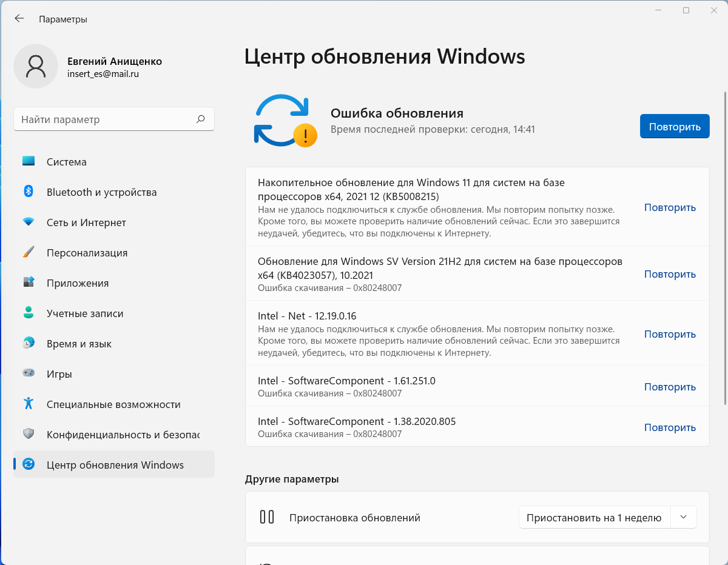Open Bluetooth и устройства section
Image resolution: width=728 pixels, height=565 pixels.
(114, 192)
